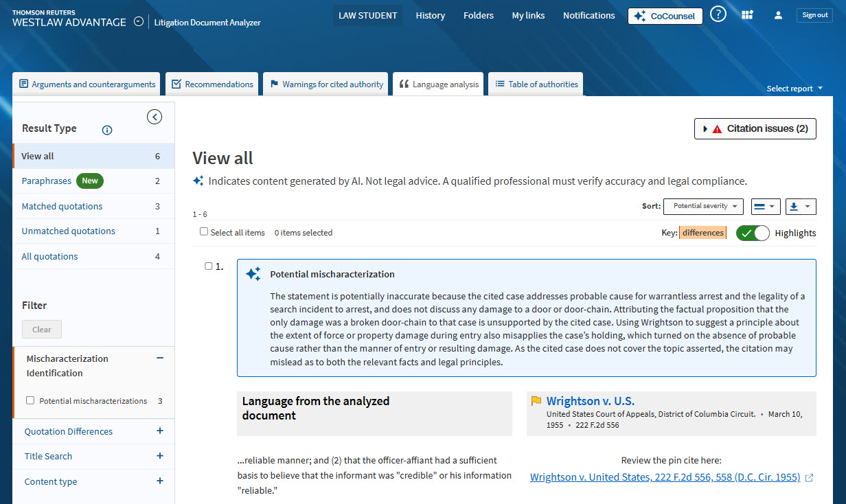Open the display density icon menu
This screenshot has width=846, height=504.
764,206
